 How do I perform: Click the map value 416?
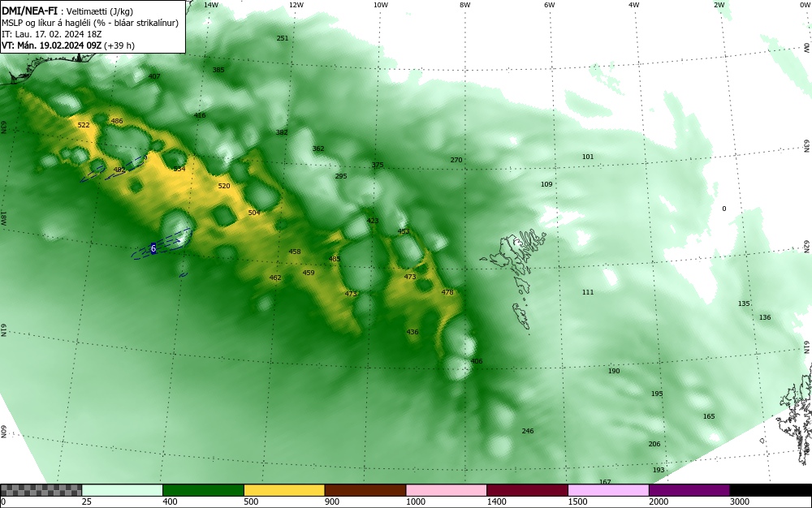(200, 115)
